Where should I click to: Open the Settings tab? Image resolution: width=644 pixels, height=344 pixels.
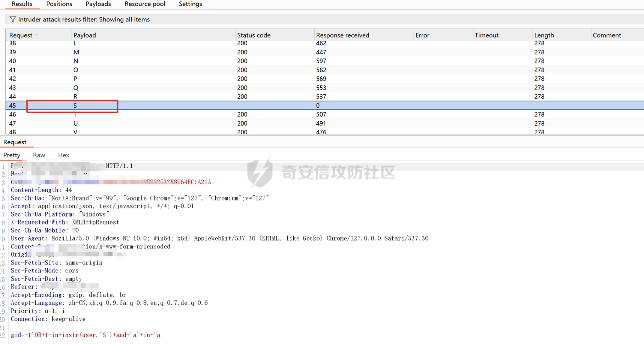190,4
